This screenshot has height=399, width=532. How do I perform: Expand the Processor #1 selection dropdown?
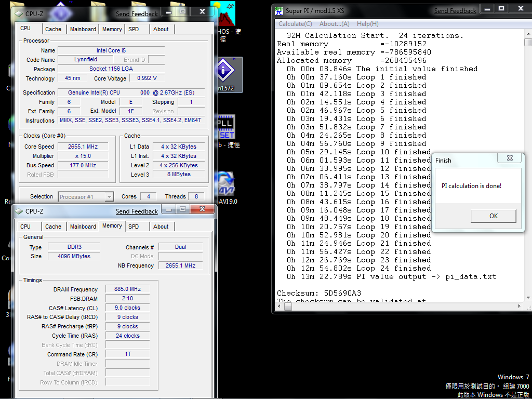[109, 197]
